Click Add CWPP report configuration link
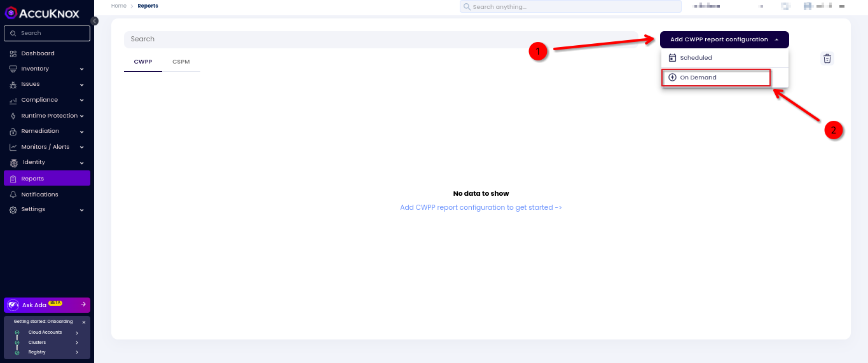 pos(481,207)
